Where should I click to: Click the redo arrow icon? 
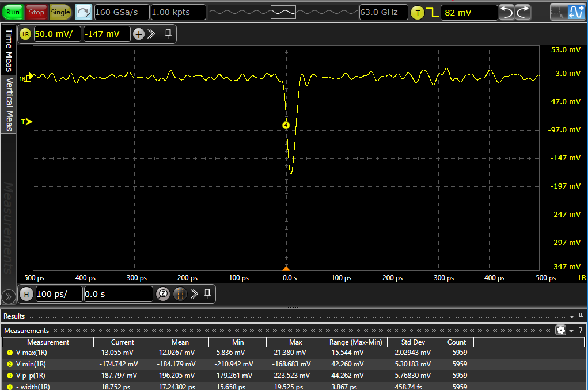(523, 12)
